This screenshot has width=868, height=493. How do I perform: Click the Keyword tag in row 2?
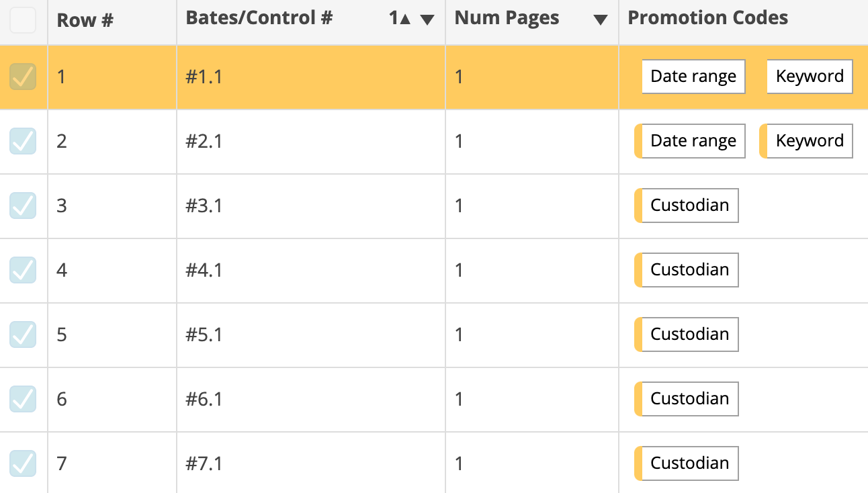806,141
